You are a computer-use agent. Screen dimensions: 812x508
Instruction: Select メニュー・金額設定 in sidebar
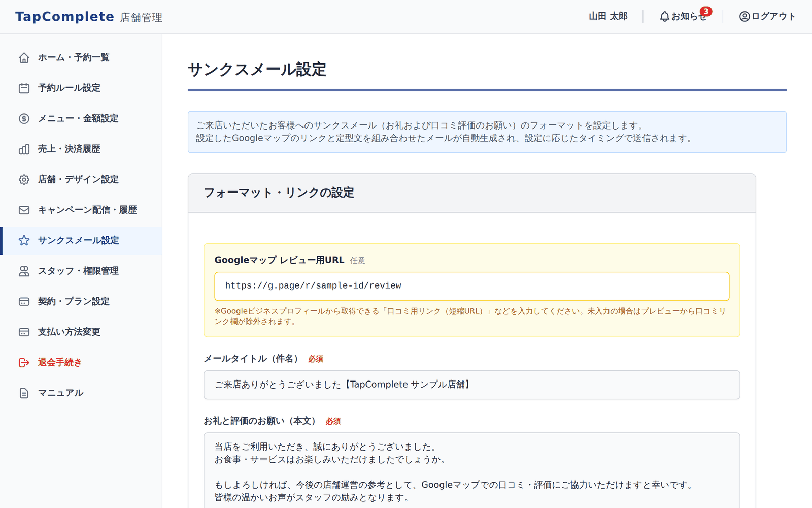pyautogui.click(x=81, y=118)
